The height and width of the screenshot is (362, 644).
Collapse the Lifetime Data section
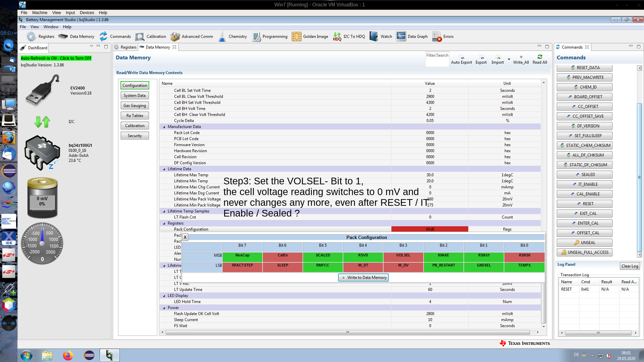(x=164, y=169)
